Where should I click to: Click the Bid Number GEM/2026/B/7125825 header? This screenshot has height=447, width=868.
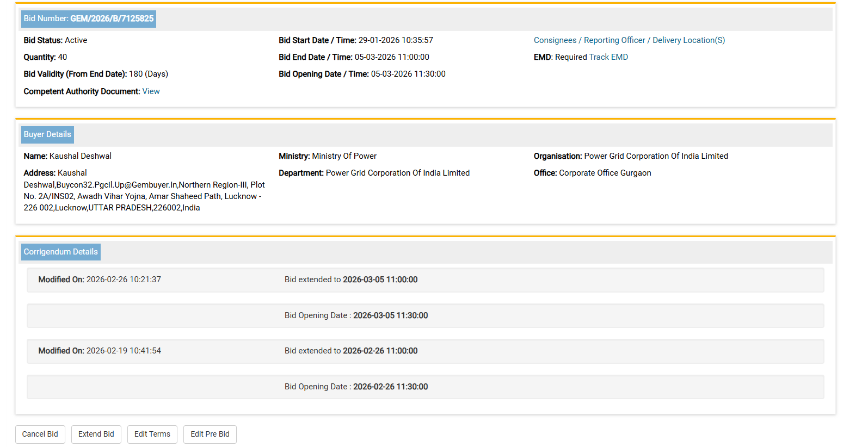[x=89, y=18]
